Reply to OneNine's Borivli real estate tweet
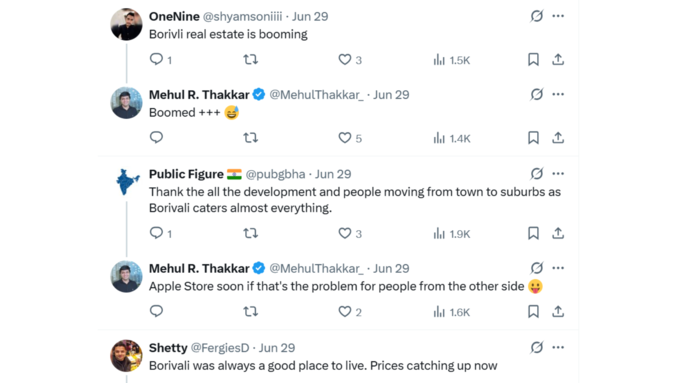Screen dimensions: 680x383 click(x=157, y=59)
